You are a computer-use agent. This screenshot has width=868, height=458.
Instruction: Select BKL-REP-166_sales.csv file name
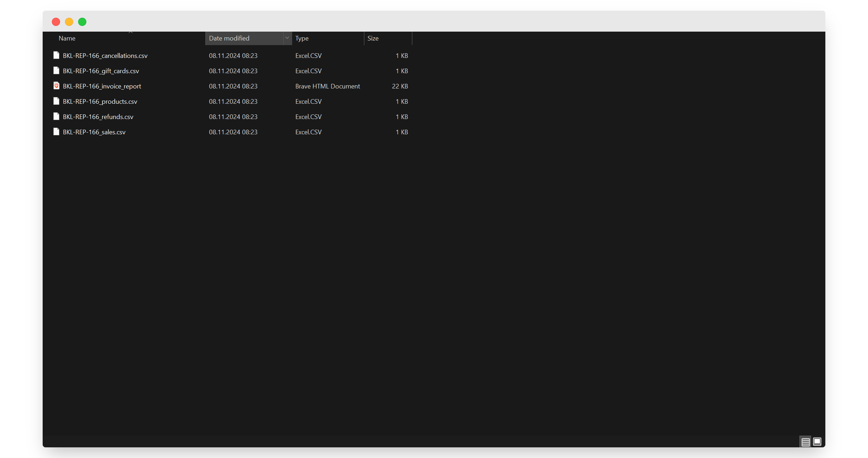pyautogui.click(x=94, y=132)
